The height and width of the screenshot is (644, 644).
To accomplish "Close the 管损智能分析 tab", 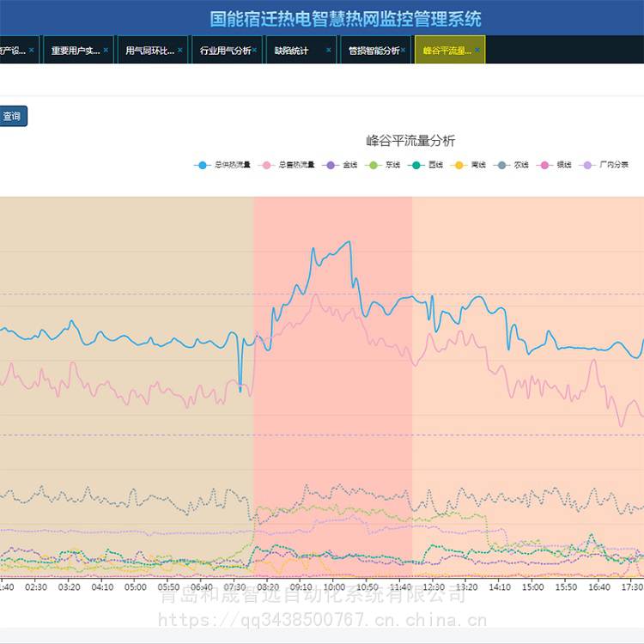I will click(403, 50).
